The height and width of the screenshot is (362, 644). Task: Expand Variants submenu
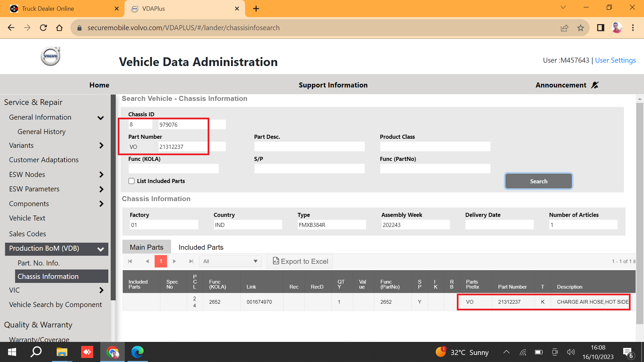101,145
